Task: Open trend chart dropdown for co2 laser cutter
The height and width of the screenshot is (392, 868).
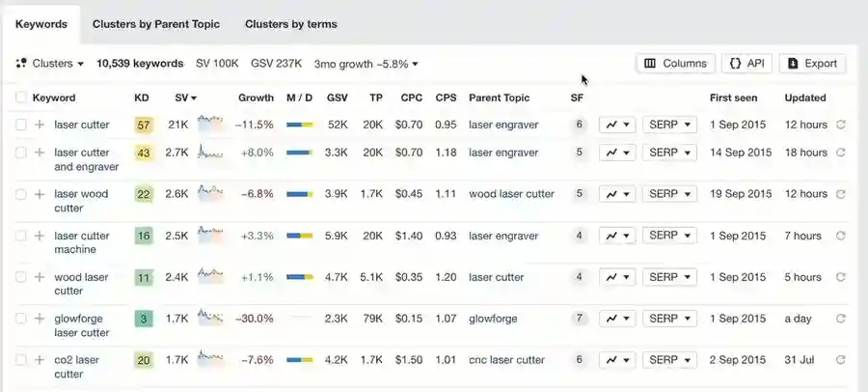Action: (x=617, y=360)
